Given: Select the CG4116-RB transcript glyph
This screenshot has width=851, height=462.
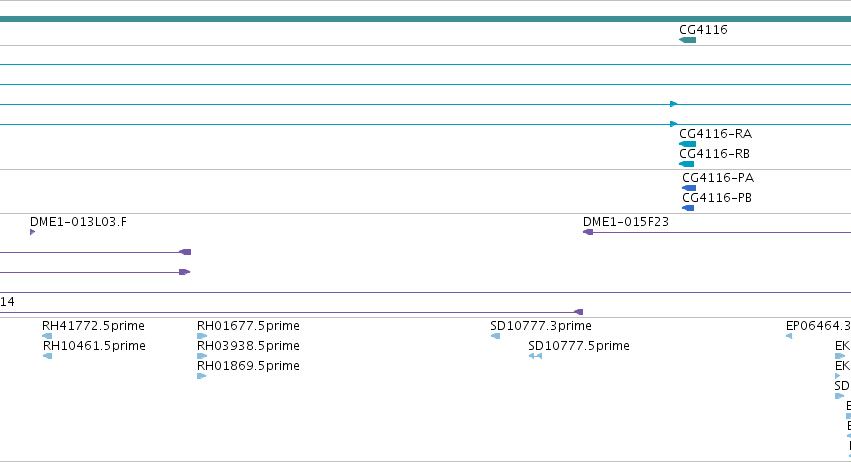Looking at the screenshot, I should [x=687, y=164].
